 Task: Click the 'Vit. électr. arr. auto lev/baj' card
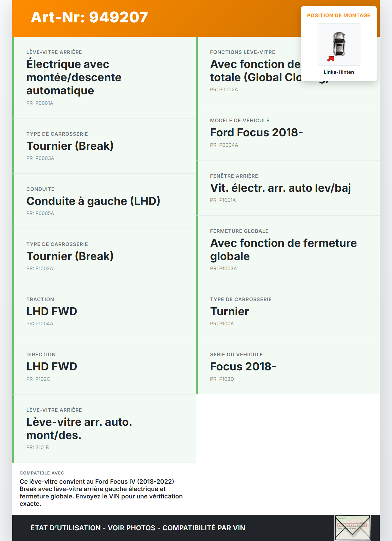pyautogui.click(x=288, y=188)
